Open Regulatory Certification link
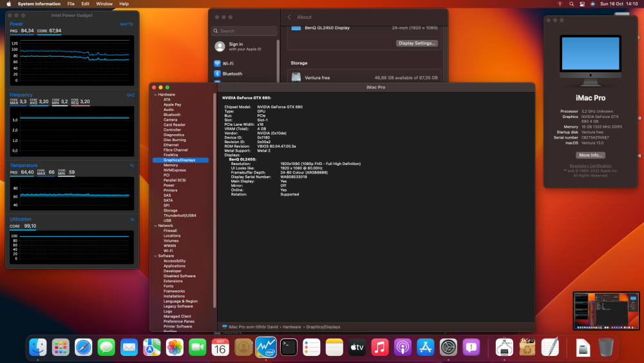The image size is (644, 363). click(590, 166)
